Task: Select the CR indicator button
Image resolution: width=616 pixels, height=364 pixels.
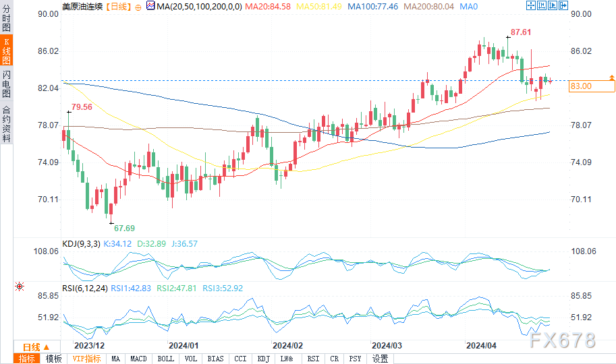Action: (x=335, y=359)
